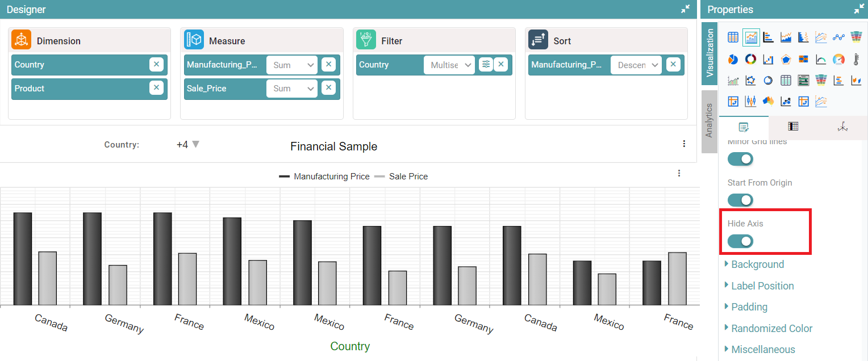Image resolution: width=868 pixels, height=361 pixels.
Task: Choose the radar pentagon chart icon
Action: 786,59
